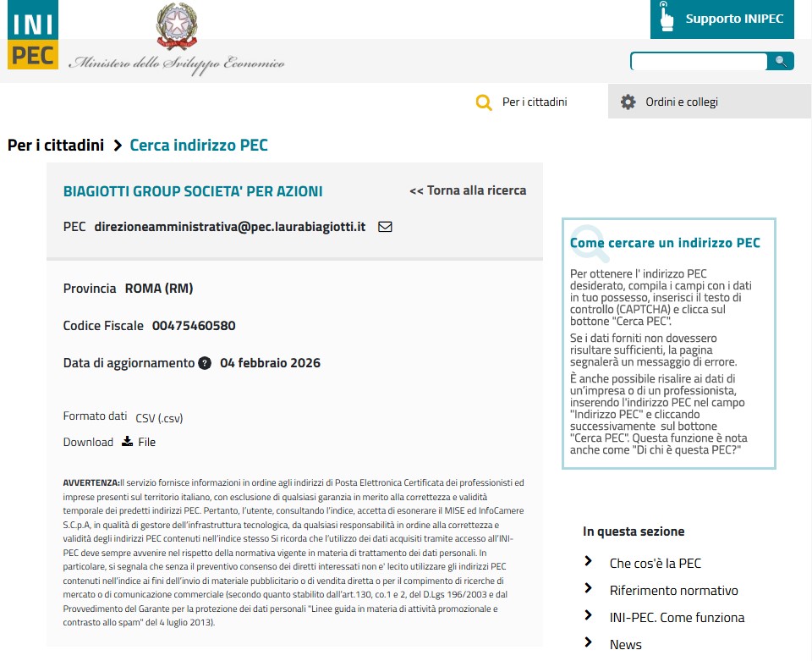Switch to Ordini e collegi tab

point(681,102)
